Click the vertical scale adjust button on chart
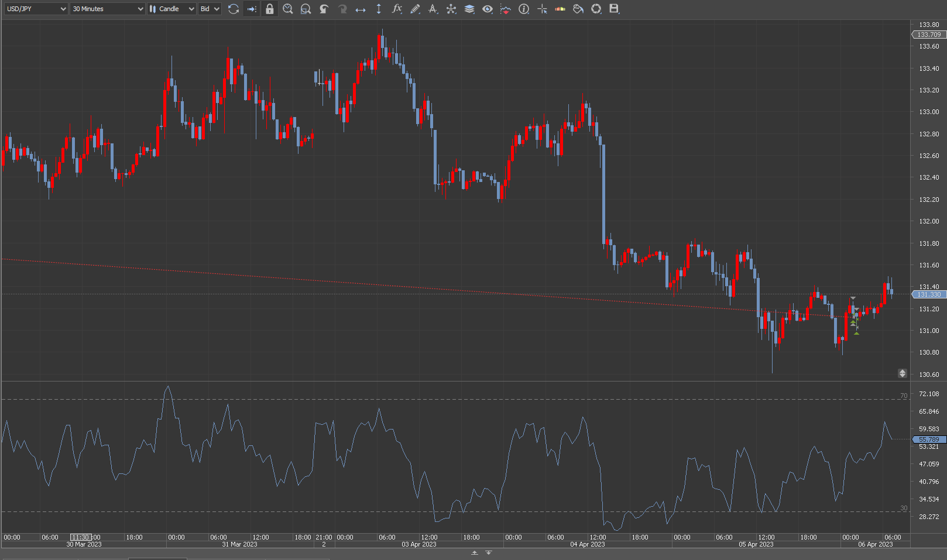 pyautogui.click(x=902, y=373)
